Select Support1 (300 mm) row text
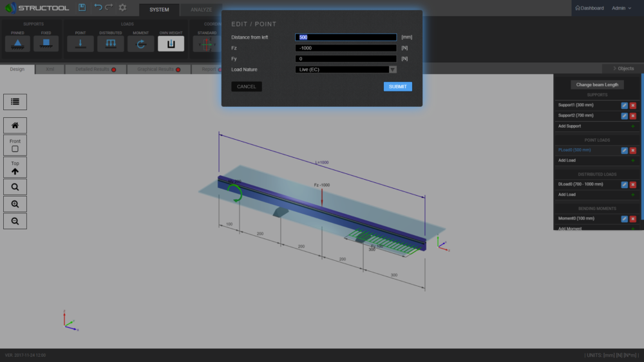The image size is (644, 362). 575,105
